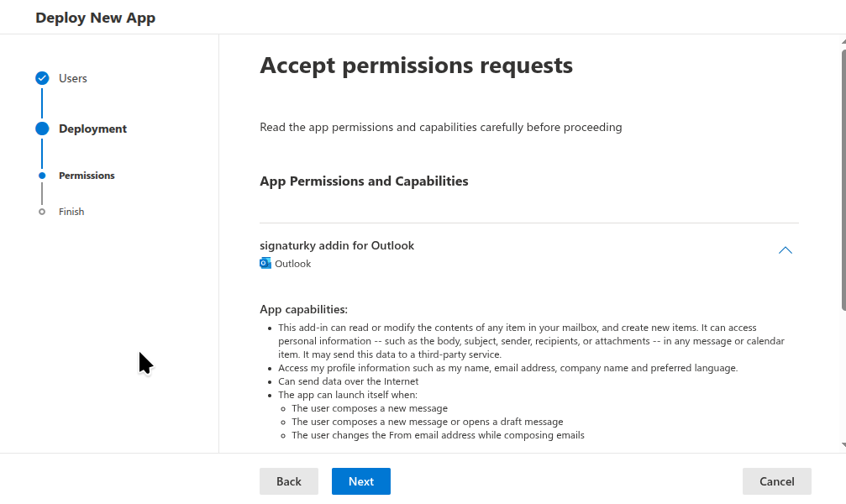Click 'opens a draft message' bullet line
The image size is (846, 504).
point(428,422)
